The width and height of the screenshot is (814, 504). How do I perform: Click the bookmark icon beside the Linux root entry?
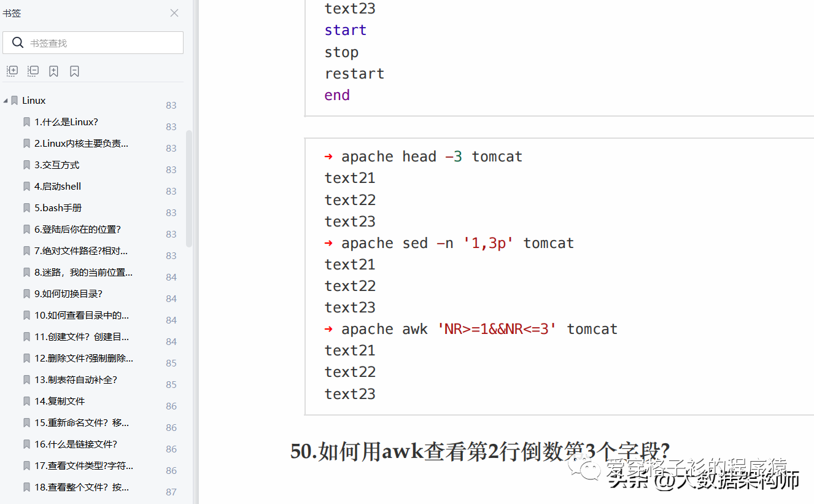coord(14,100)
